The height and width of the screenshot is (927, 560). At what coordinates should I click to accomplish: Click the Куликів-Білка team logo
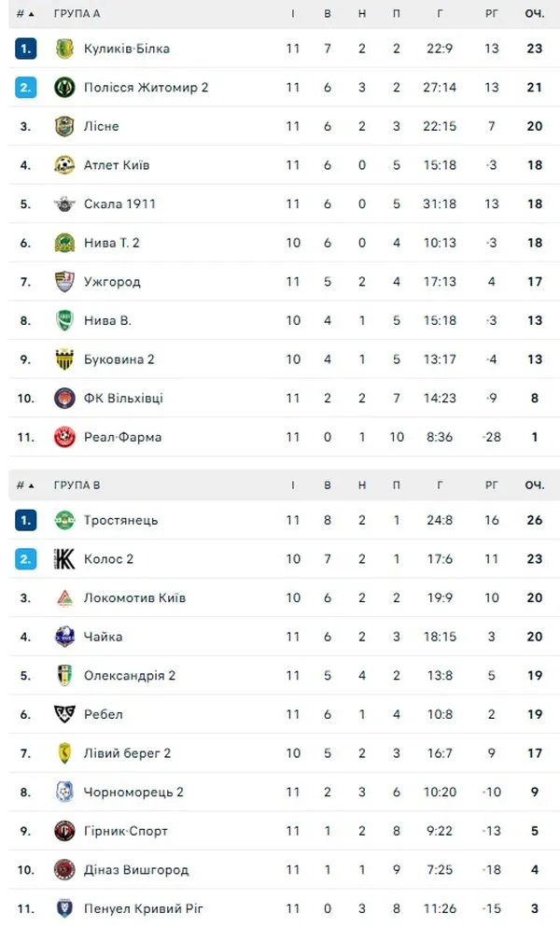click(63, 49)
